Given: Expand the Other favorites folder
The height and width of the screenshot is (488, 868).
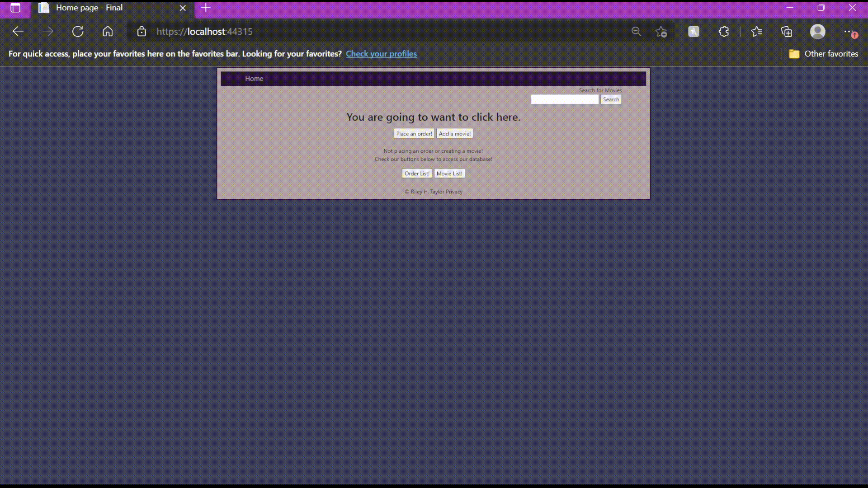Looking at the screenshot, I should tap(823, 54).
